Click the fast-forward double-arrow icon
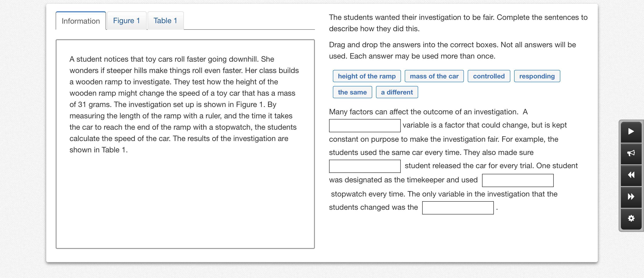 click(x=631, y=197)
